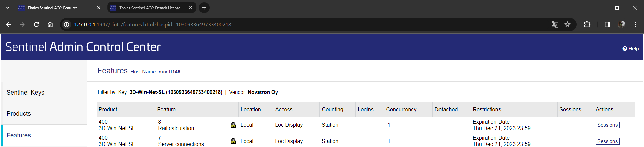Open the Chrome three-dot menu
Viewport: 644px width, 147px height.
(x=635, y=24)
